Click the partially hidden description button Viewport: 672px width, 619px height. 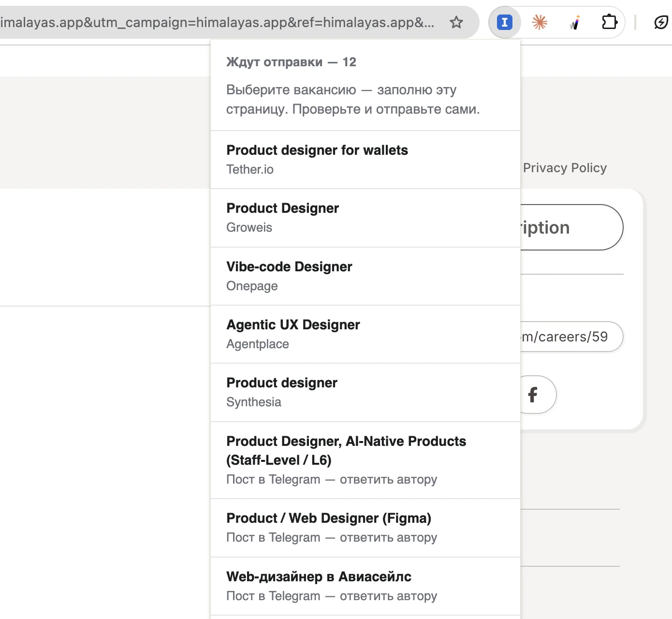571,227
